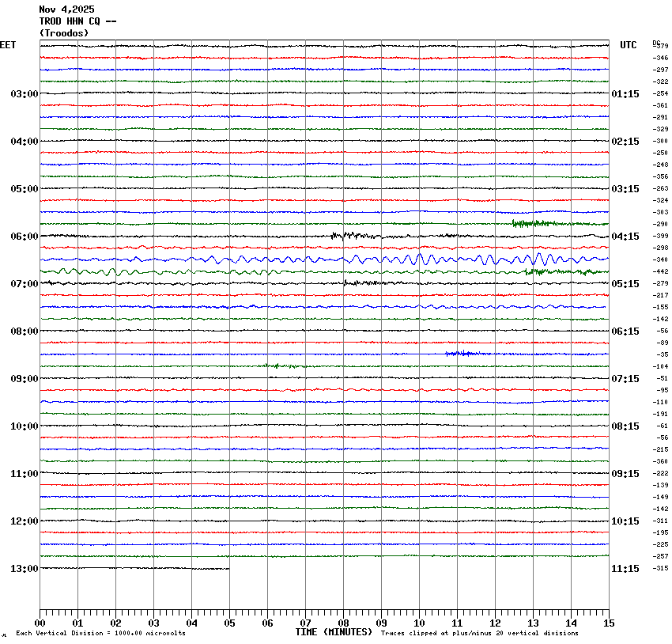Screen dimensions: 672x644
Task: Click the (Troodos) station name label
Action: (x=64, y=33)
